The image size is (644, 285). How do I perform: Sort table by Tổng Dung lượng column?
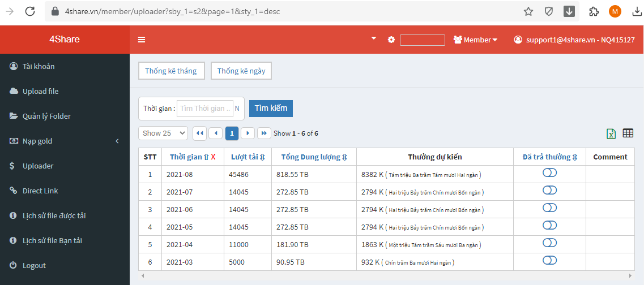[314, 157]
